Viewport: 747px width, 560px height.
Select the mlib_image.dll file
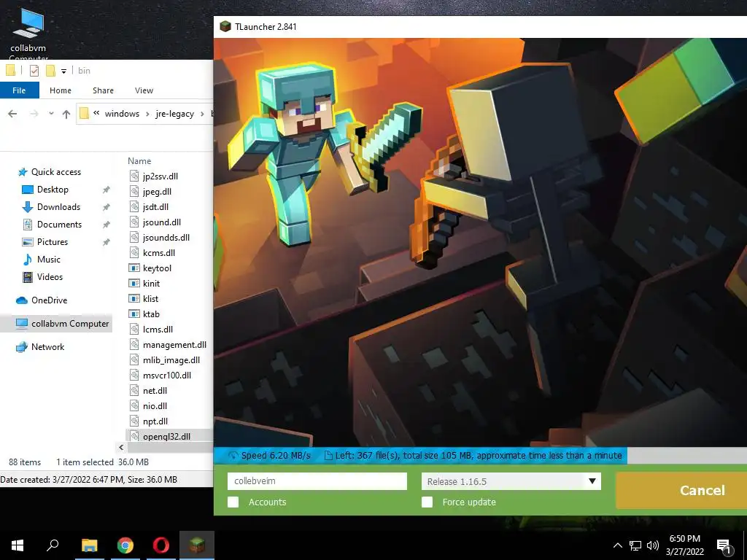click(171, 360)
